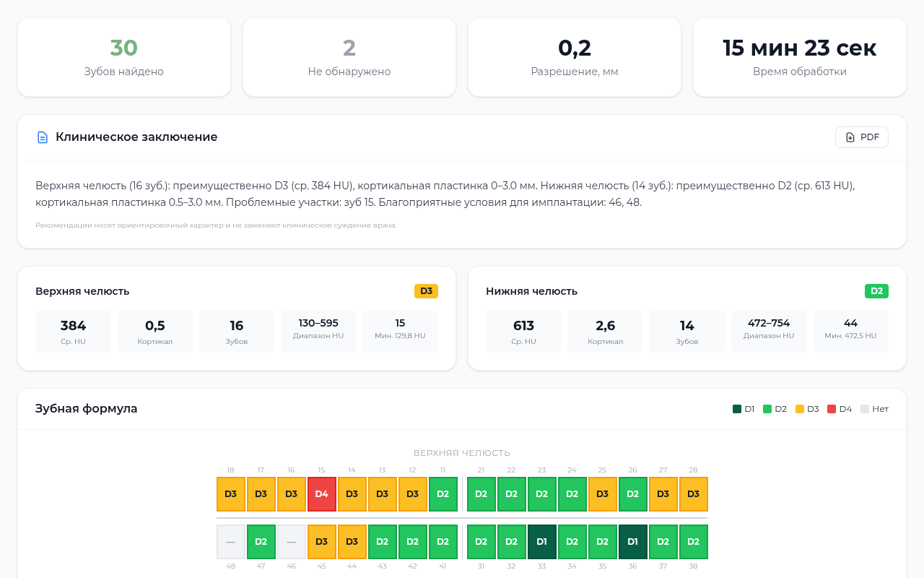Click upper jaw average HU 384 tile

pyautogui.click(x=73, y=331)
